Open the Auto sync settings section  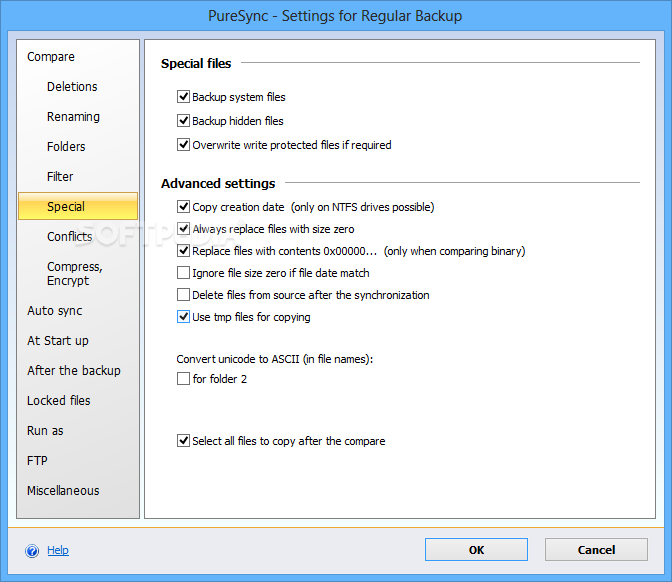pyautogui.click(x=54, y=311)
